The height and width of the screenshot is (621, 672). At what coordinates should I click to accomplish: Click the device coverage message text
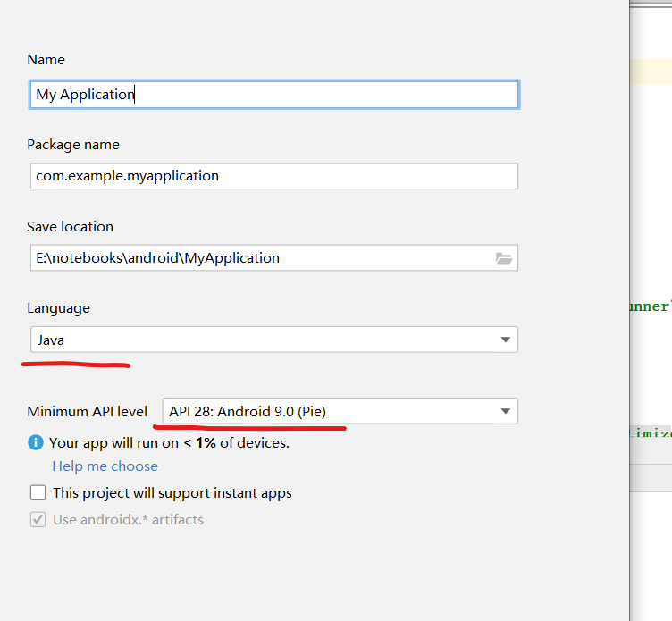pyautogui.click(x=169, y=442)
